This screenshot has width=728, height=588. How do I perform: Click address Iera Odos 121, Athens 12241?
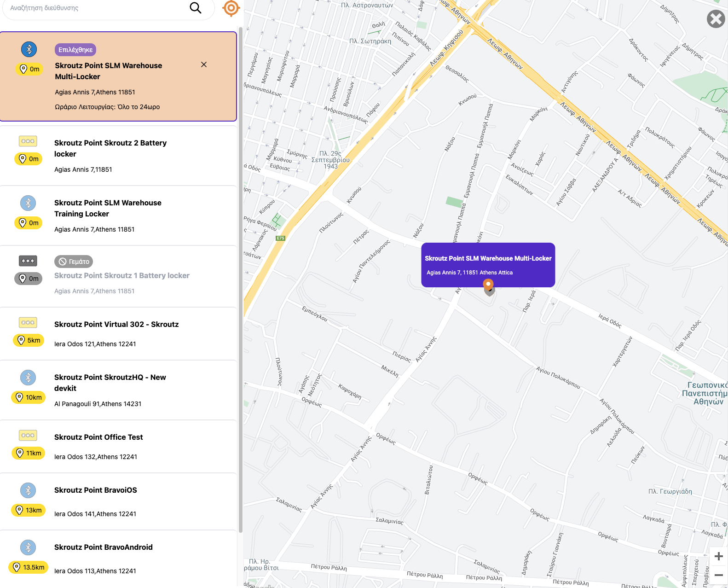95,344
